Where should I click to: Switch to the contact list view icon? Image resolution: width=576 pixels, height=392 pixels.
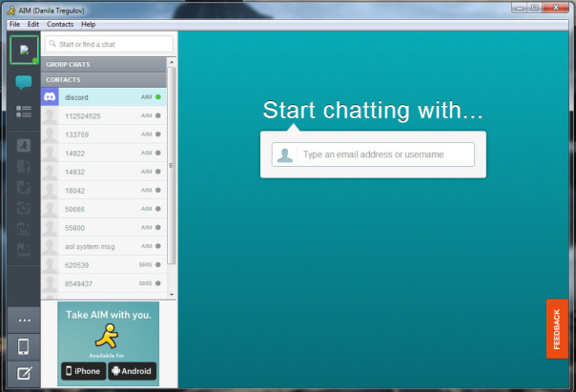click(x=24, y=112)
